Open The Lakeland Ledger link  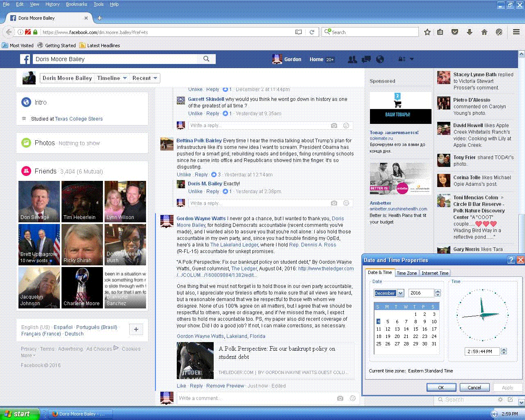point(234,245)
